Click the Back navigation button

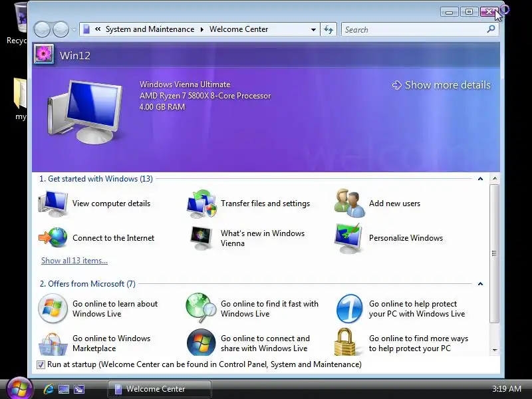(42, 29)
